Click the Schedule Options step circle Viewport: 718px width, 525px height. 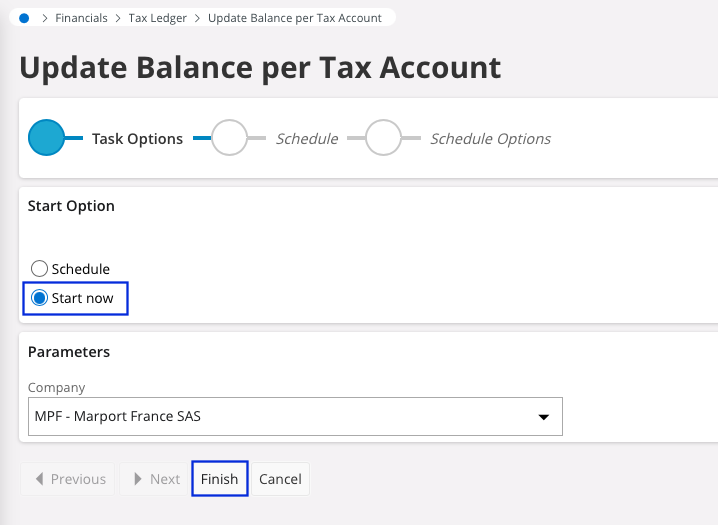383,138
